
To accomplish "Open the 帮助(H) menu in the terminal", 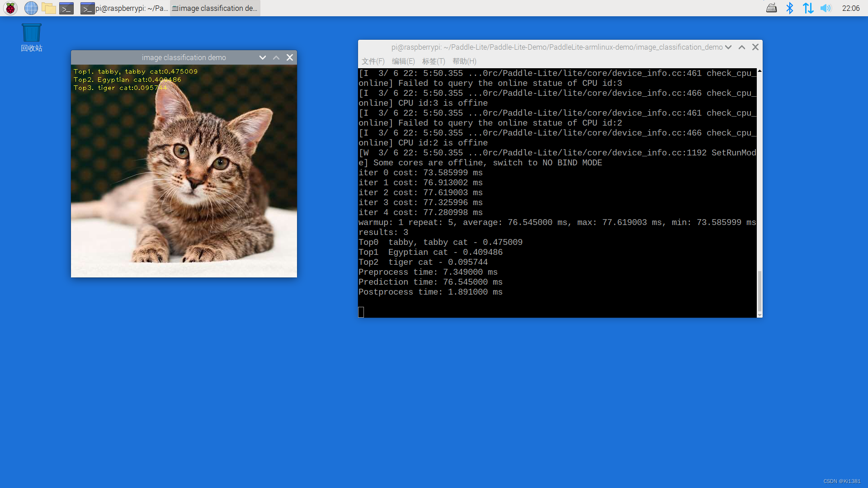I will pyautogui.click(x=464, y=61).
